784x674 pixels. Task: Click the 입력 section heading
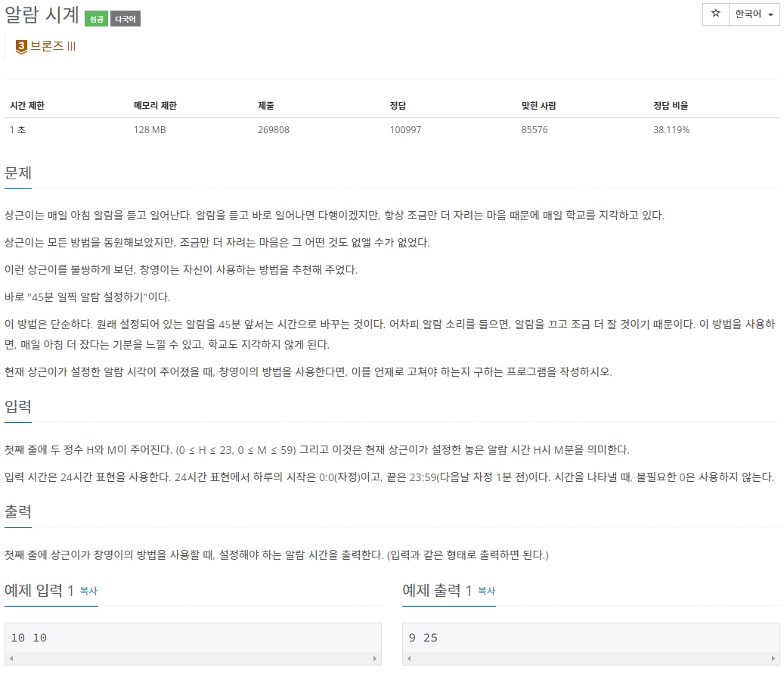tap(17, 406)
